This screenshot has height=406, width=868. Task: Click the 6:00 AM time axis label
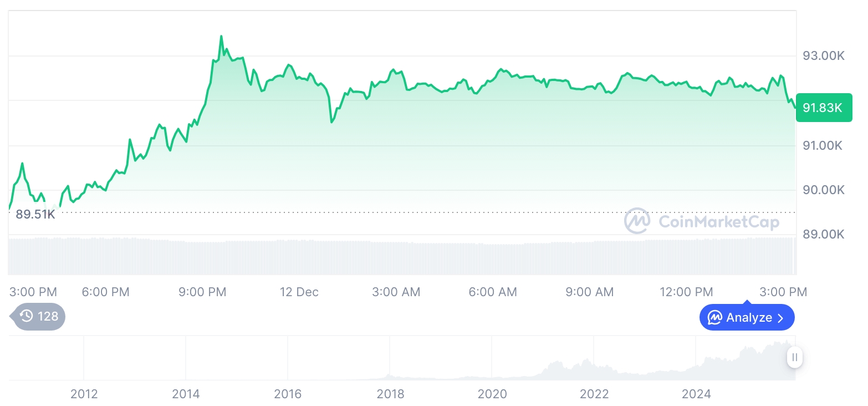[x=493, y=292]
